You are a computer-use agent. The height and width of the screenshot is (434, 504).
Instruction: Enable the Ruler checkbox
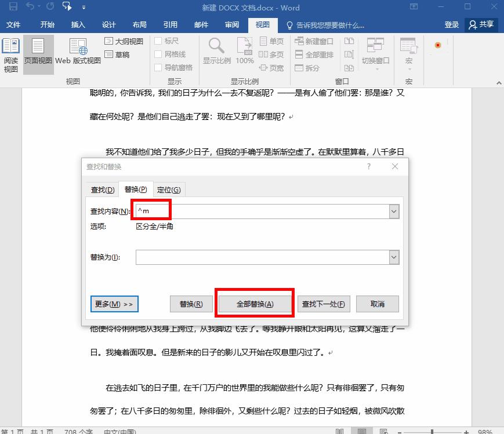pyautogui.click(x=158, y=41)
